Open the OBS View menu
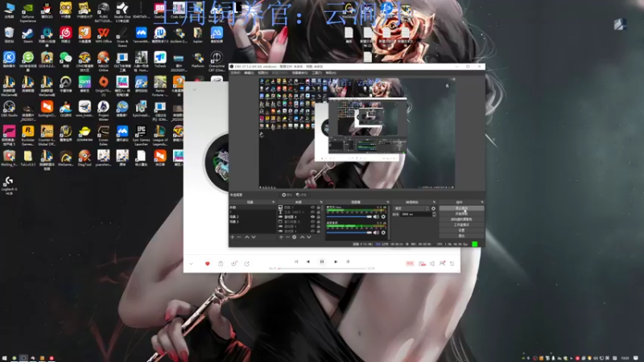The image size is (644, 362). tap(263, 72)
